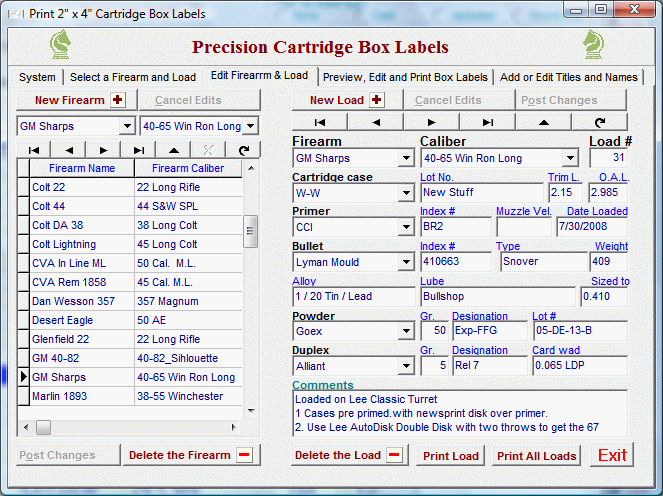The image size is (663, 496).
Task: Go to previous load record in load navigator
Action: point(375,122)
